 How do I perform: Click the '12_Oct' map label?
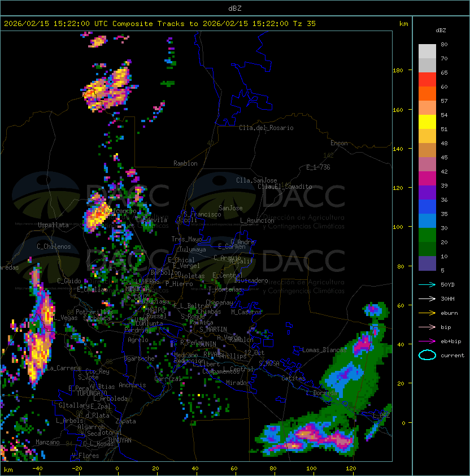[254, 353]
